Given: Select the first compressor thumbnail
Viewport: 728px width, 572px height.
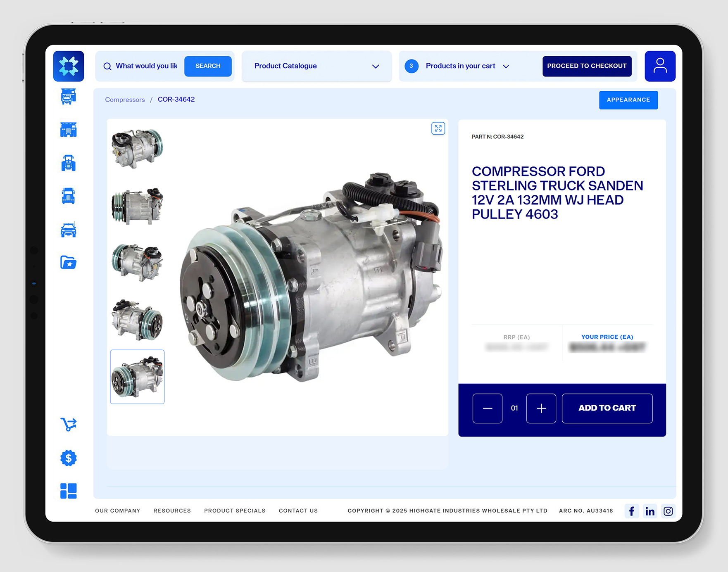Looking at the screenshot, I should [x=137, y=149].
